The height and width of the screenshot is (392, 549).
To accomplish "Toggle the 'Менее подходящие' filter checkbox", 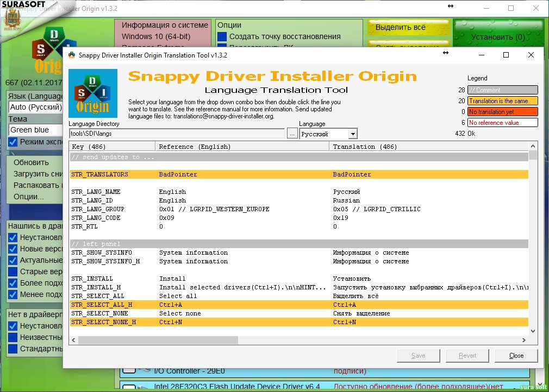I will tap(13, 294).
